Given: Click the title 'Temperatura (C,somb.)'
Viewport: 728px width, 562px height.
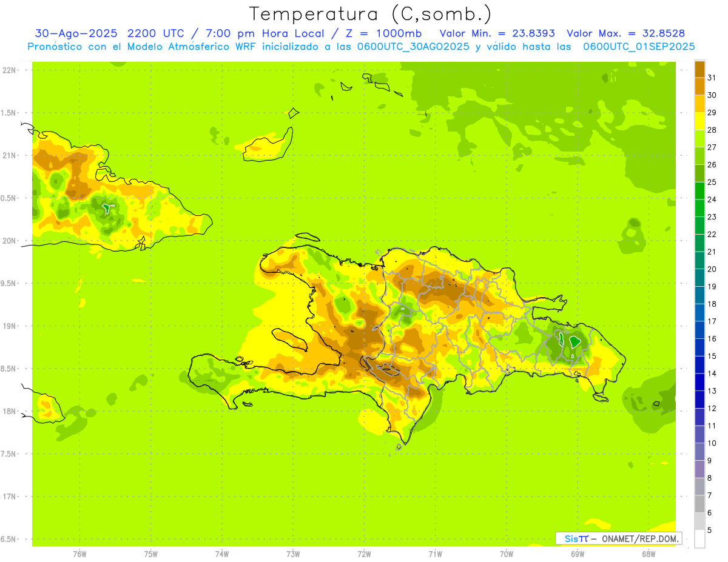Looking at the screenshot, I should pos(370,14).
